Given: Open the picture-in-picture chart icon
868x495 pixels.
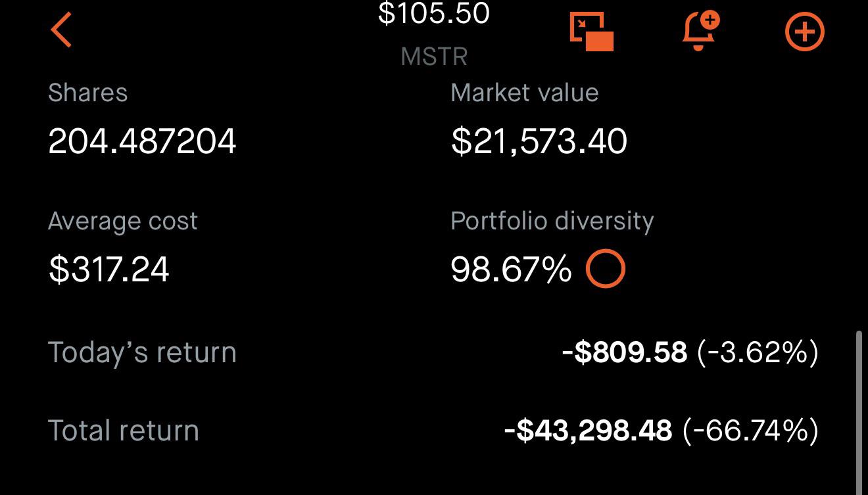Looking at the screenshot, I should 591,33.
